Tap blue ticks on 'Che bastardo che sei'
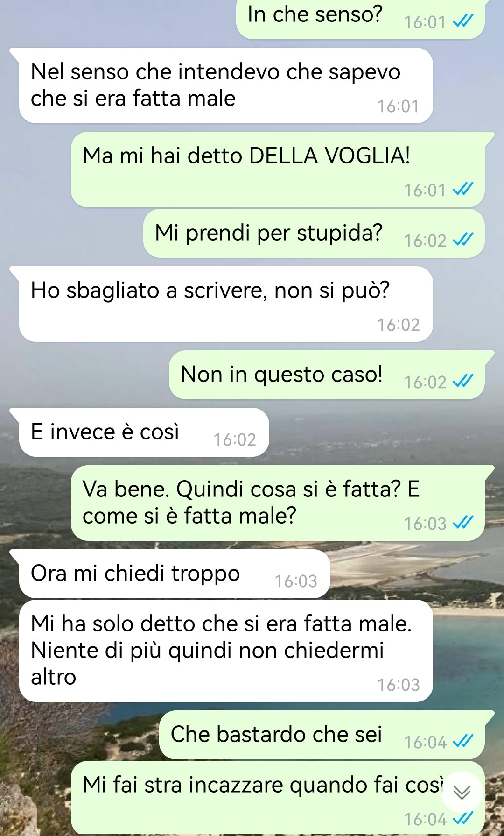Viewport: 504px width, 836px height. [x=463, y=741]
